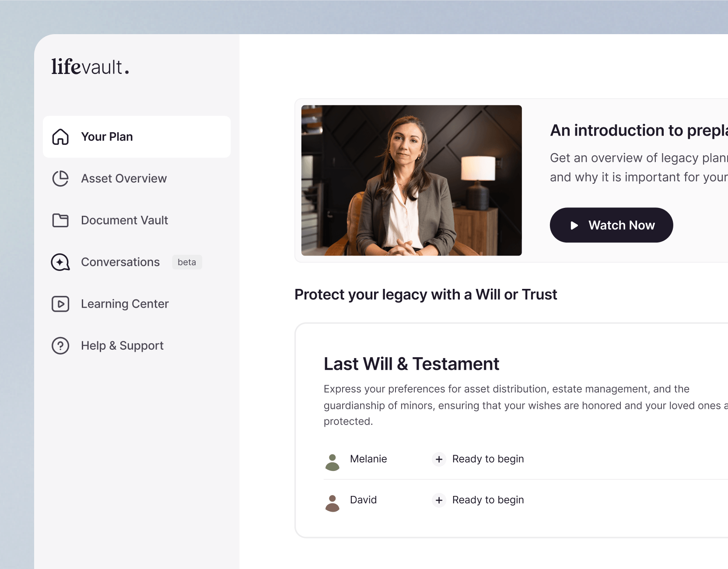The height and width of the screenshot is (569, 728).
Task: Click the folder icon for Document Vault
Action: (60, 220)
